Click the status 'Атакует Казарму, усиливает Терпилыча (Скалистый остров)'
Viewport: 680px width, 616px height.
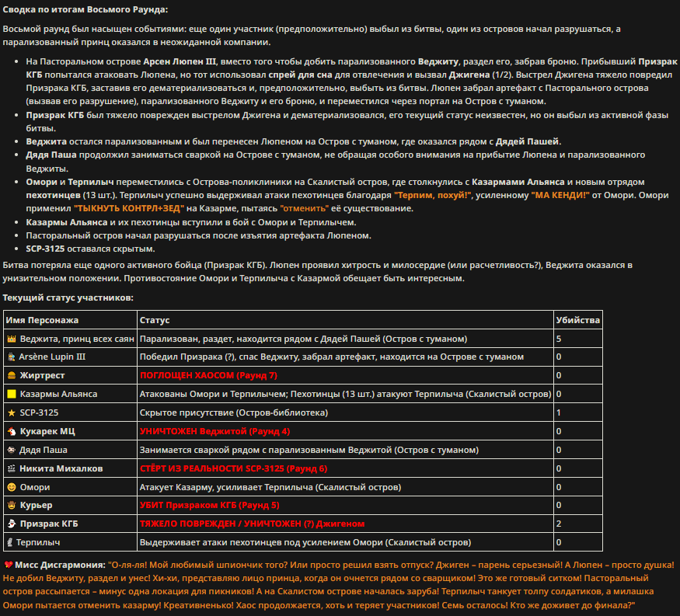(x=270, y=487)
